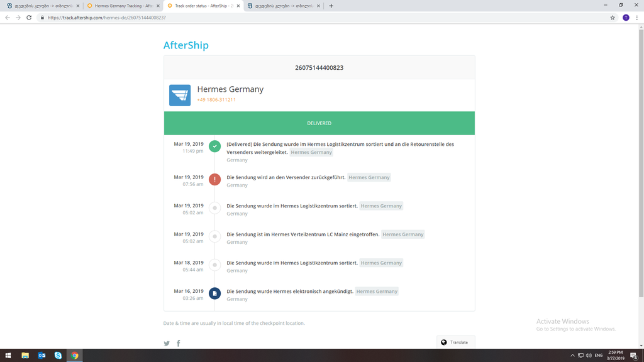Click Hermes Germany tag beside LC Mainz entry
Image resolution: width=644 pixels, height=362 pixels.
point(403,234)
